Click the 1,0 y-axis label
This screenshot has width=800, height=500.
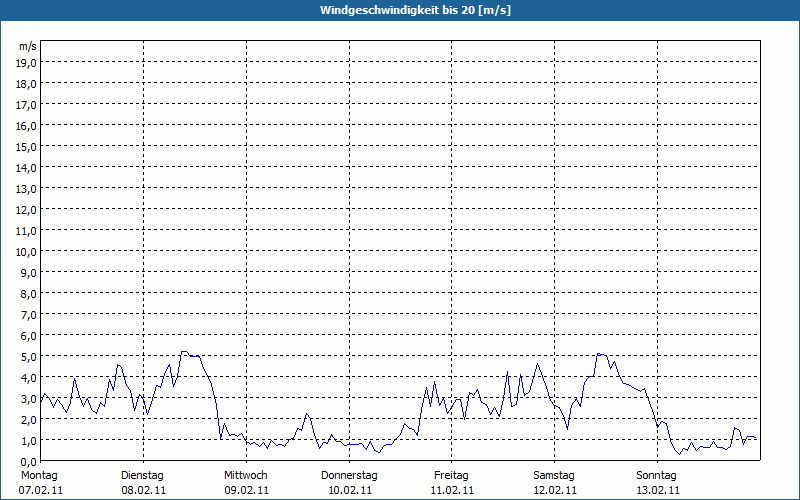click(28, 440)
